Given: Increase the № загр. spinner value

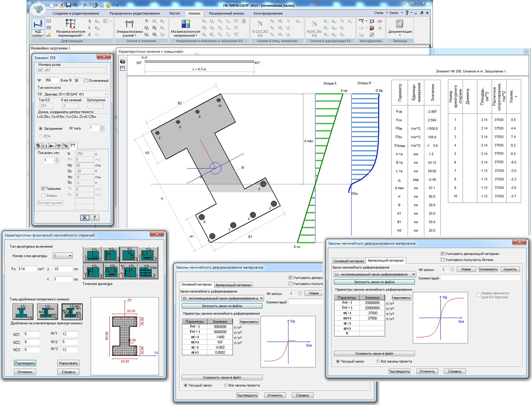Looking at the screenshot, I should (x=102, y=126).
